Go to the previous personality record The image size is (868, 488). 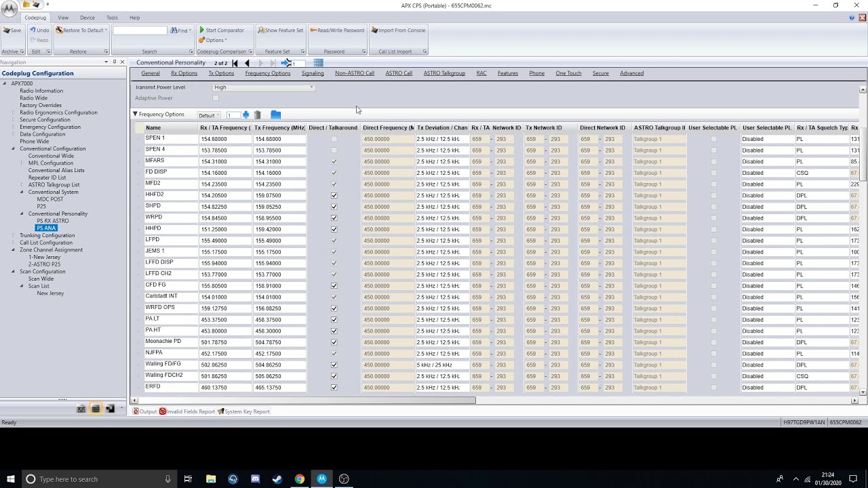pos(247,63)
